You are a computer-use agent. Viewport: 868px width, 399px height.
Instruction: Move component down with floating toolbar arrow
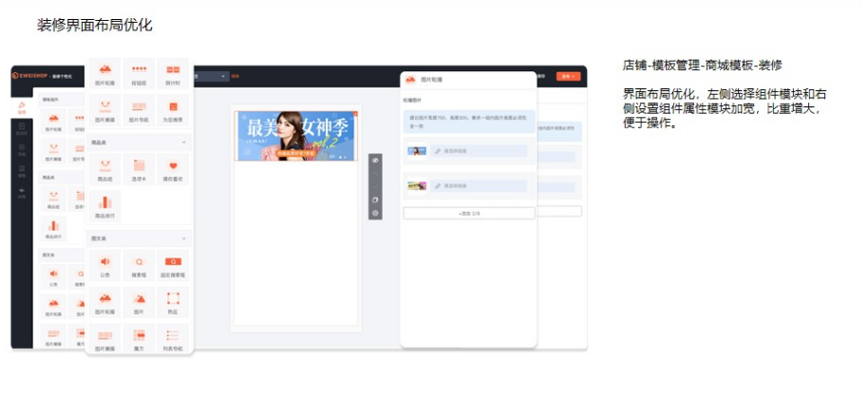[x=375, y=186]
